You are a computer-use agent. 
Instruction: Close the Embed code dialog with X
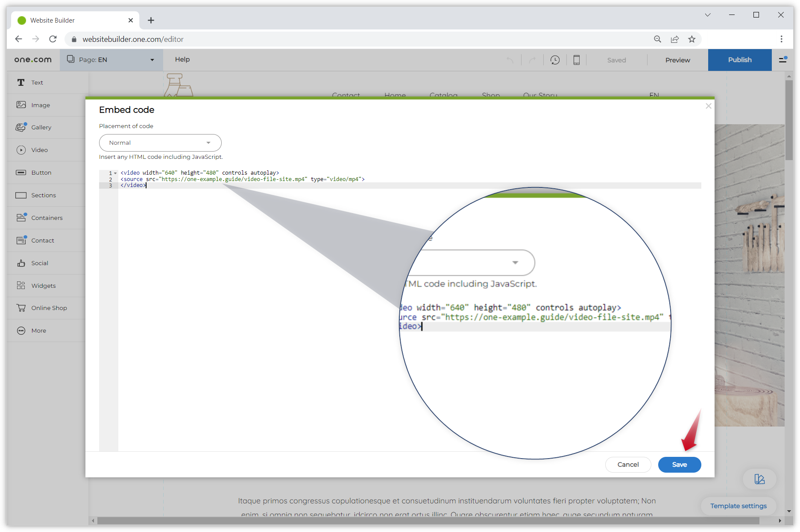tap(708, 106)
